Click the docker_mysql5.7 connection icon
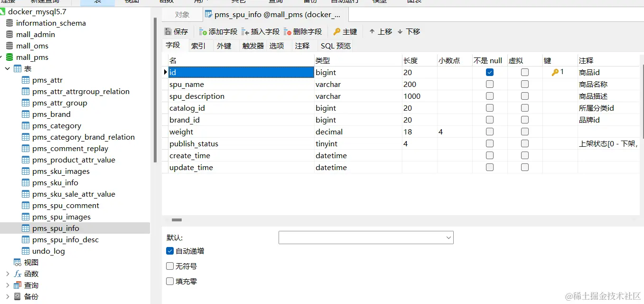 coord(2,11)
